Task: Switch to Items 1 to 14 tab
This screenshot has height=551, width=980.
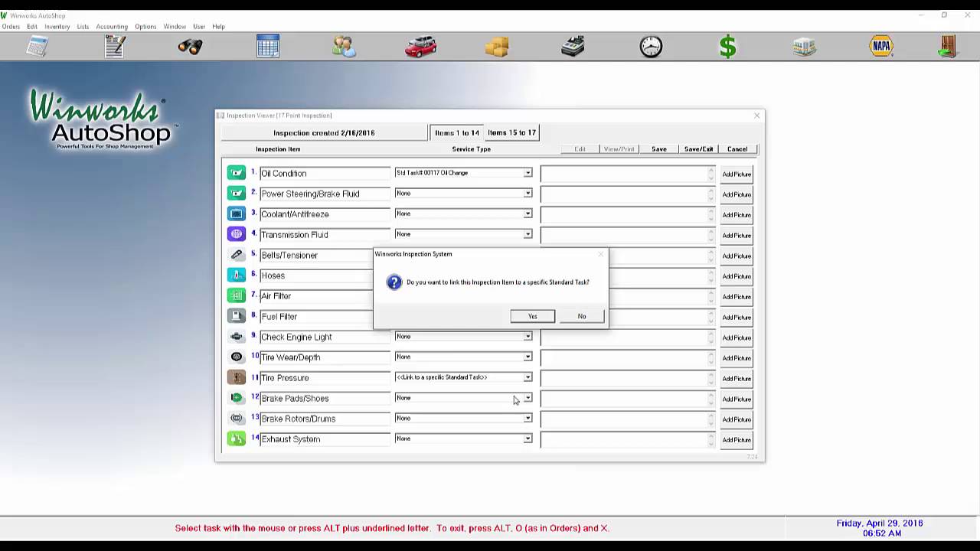Action: click(x=457, y=132)
